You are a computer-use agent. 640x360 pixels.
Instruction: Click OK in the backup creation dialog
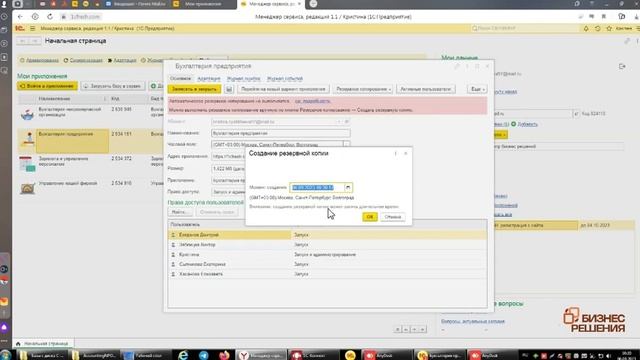click(369, 217)
